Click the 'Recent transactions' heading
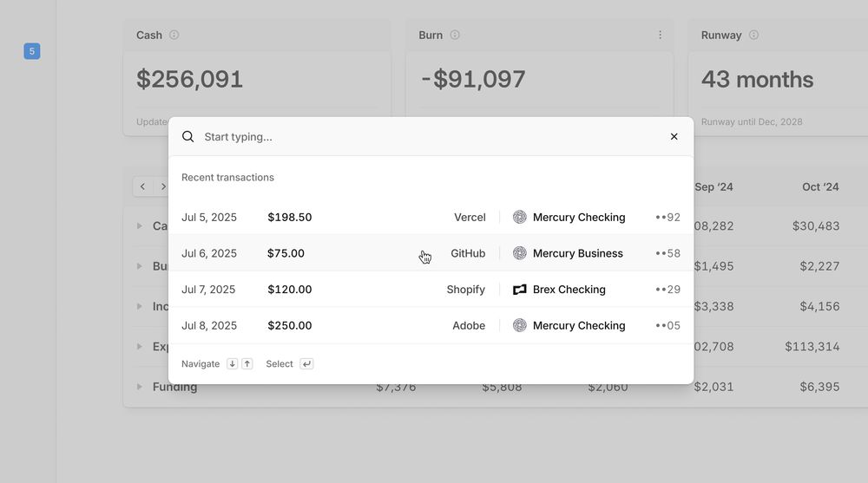 227,177
